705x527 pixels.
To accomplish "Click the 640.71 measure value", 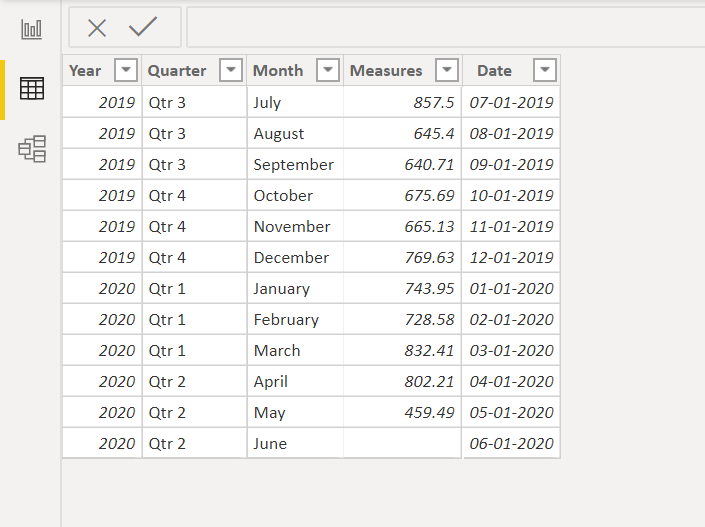I will [429, 165].
